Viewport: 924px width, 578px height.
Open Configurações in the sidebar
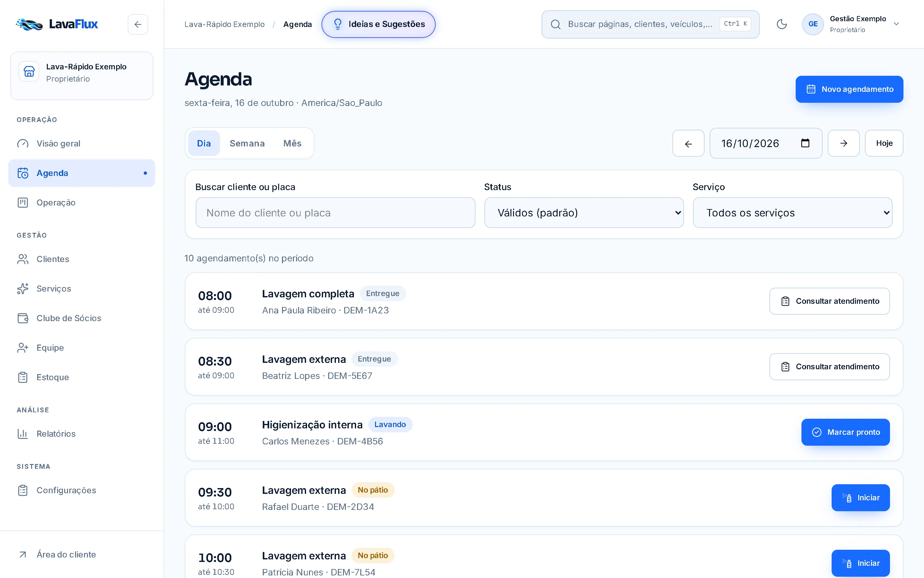pyautogui.click(x=82, y=490)
